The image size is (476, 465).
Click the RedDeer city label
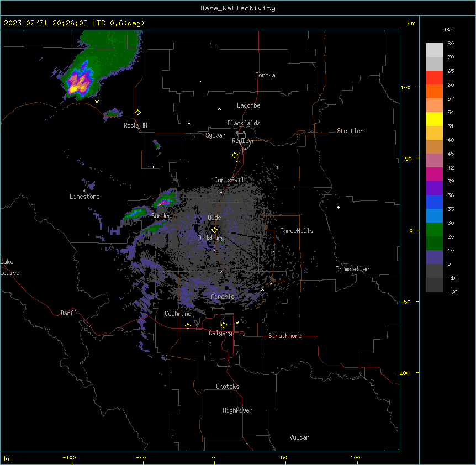243,141
